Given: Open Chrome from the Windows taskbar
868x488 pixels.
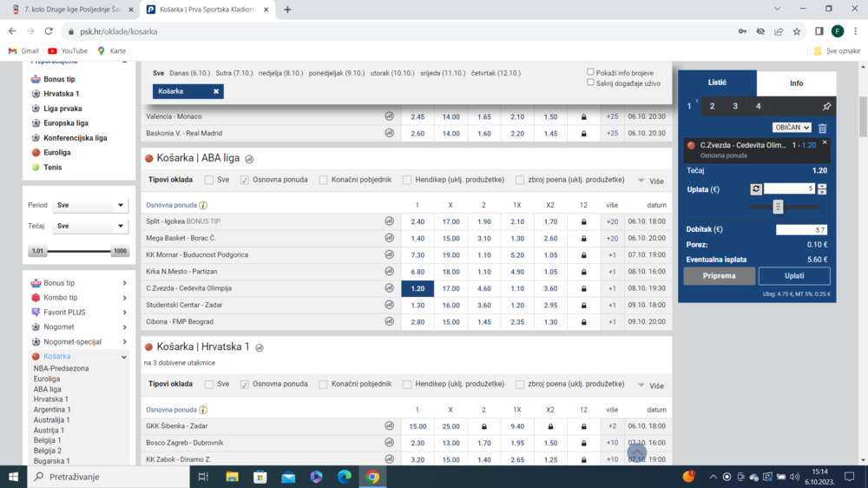Looking at the screenshot, I should 372,477.
